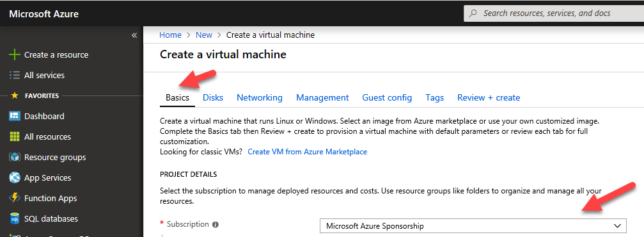This screenshot has width=644, height=237.
Task: Select the All resources grid icon
Action: 14,136
